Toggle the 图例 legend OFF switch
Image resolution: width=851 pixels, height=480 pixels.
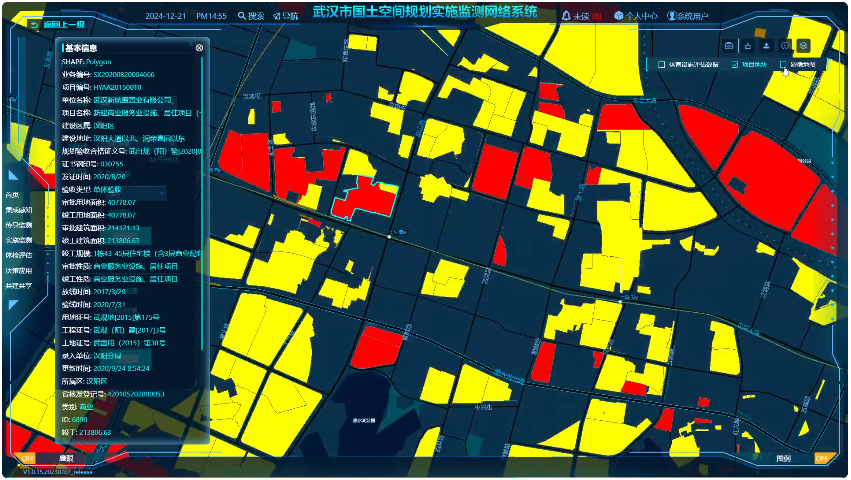pos(821,458)
